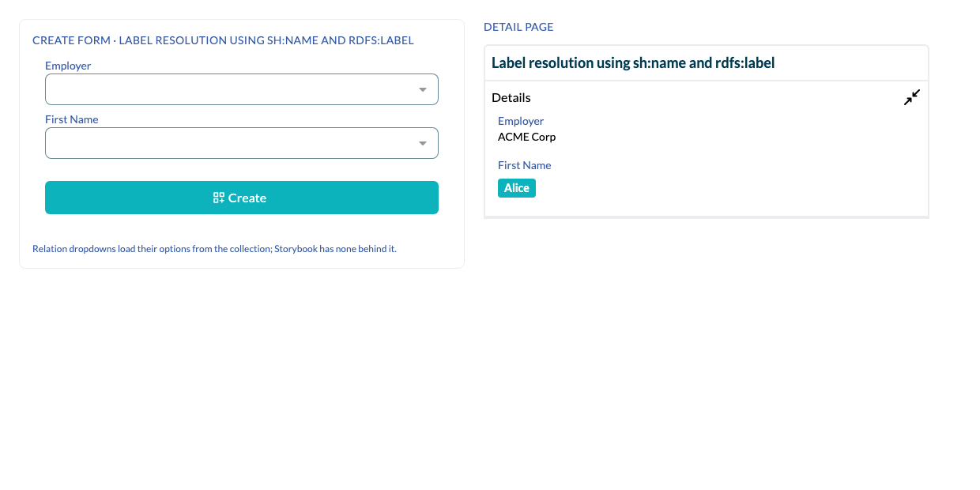
Task: Open the Employer dropdown arrow
Action: point(423,90)
